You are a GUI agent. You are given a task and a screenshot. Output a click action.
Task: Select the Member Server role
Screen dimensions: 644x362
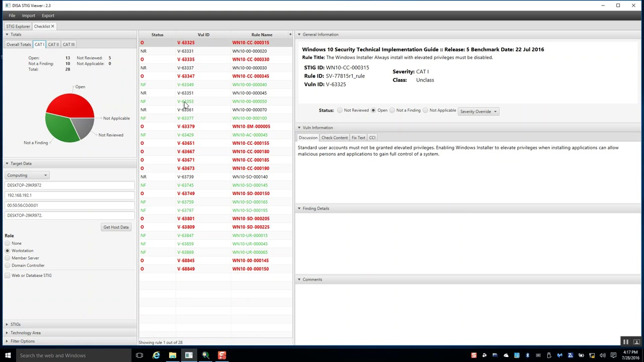pos(8,258)
